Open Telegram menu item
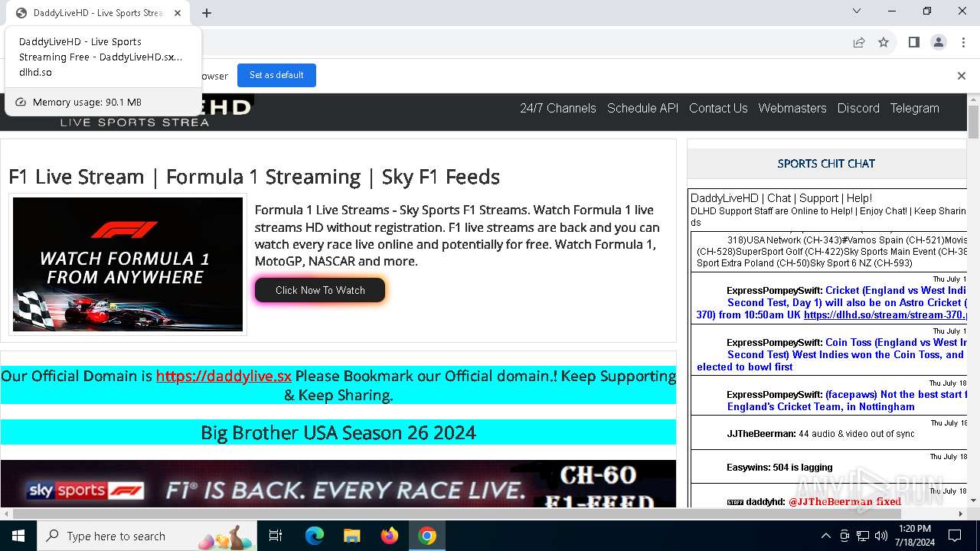980x551 pixels. coord(915,108)
